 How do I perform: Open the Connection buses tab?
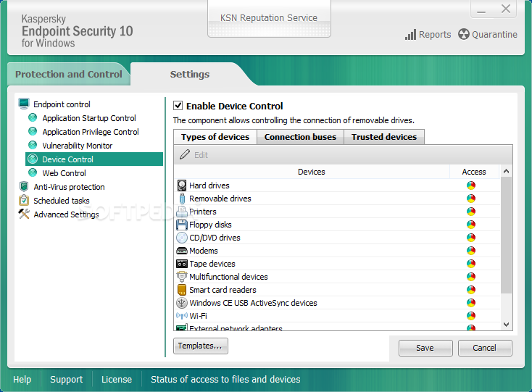[300, 137]
